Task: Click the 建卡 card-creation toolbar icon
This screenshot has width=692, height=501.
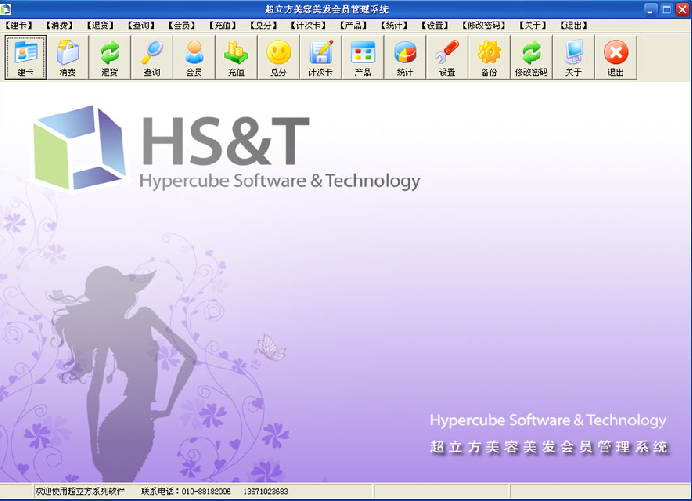Action: point(25,58)
